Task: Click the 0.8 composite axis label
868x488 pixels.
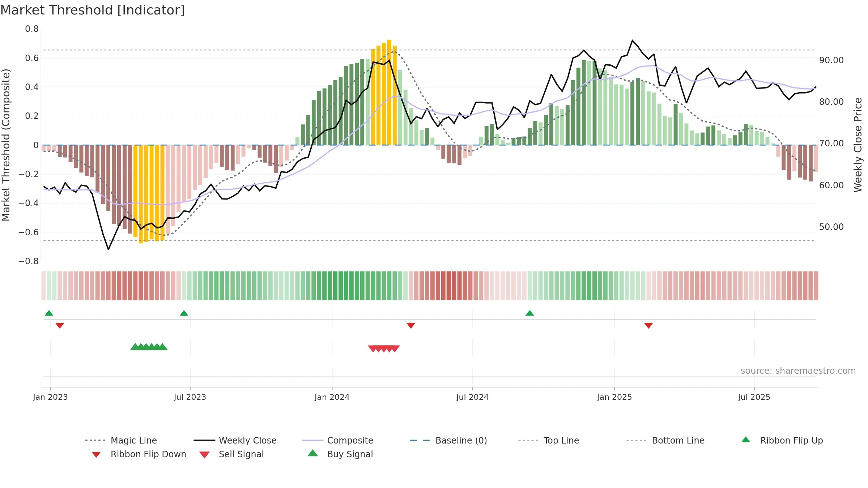Action: 32,29
